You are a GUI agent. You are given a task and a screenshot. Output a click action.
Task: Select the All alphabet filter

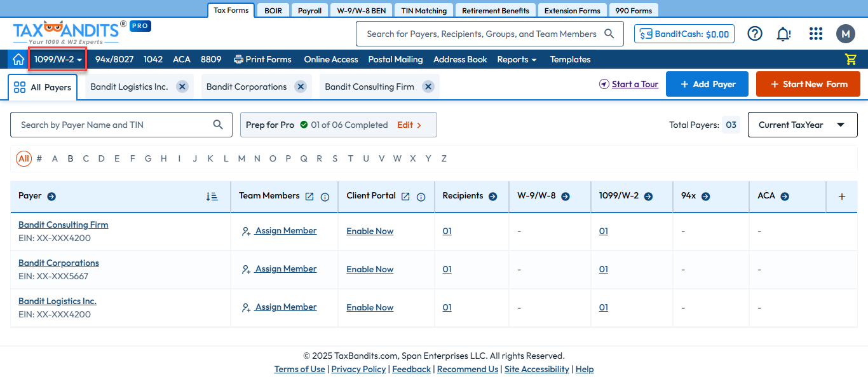(24, 158)
